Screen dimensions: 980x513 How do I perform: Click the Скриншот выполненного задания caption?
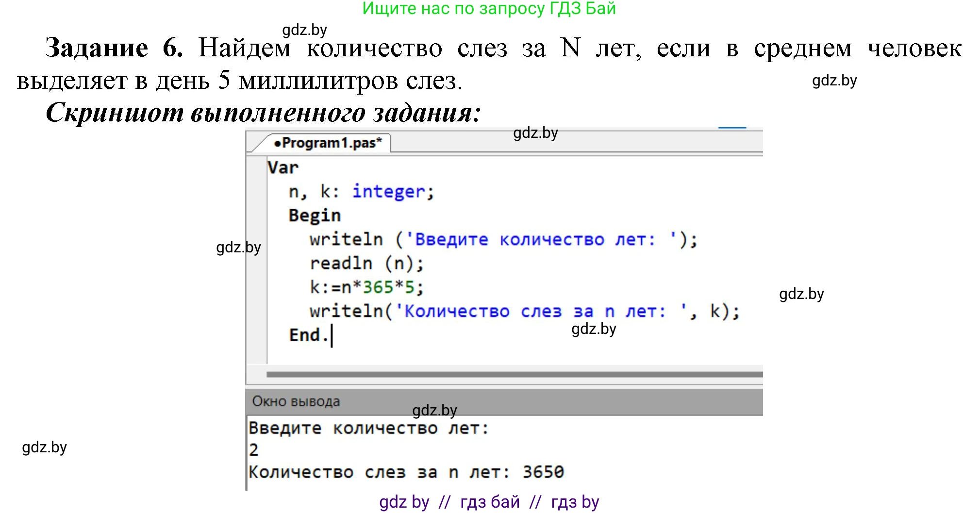pos(263,113)
